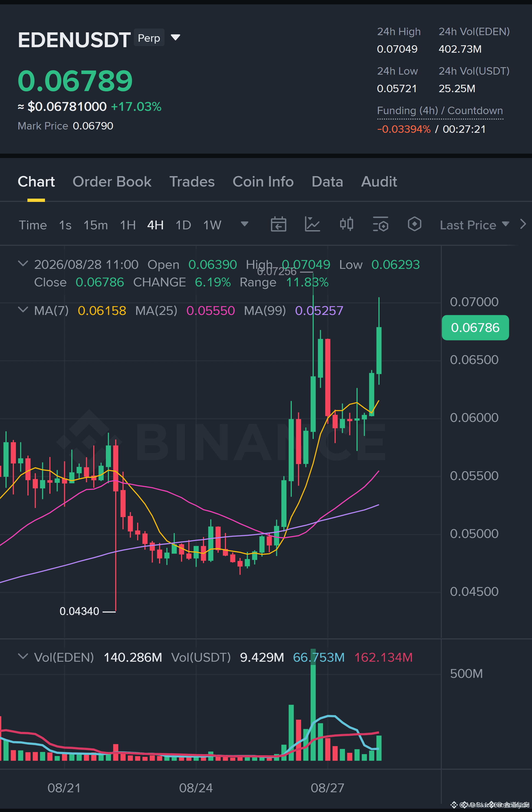Select the 1H interval
The width and height of the screenshot is (532, 812).
coord(128,225)
